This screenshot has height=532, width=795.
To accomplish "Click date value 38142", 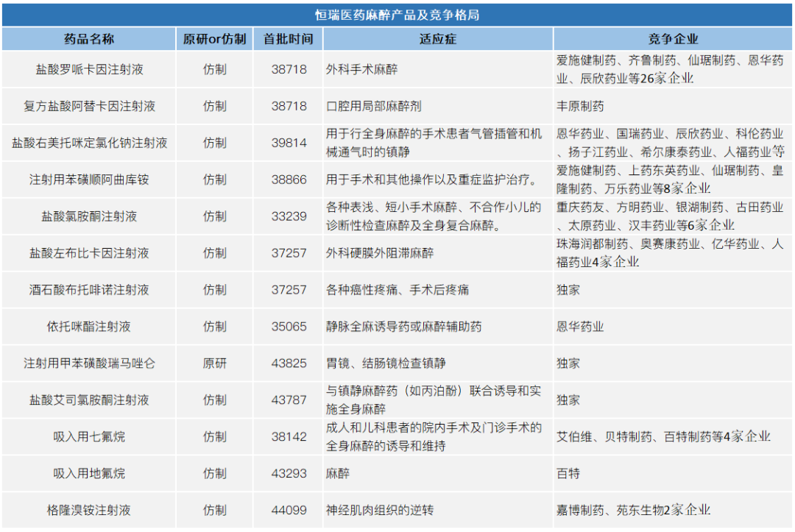I will pyautogui.click(x=289, y=437).
